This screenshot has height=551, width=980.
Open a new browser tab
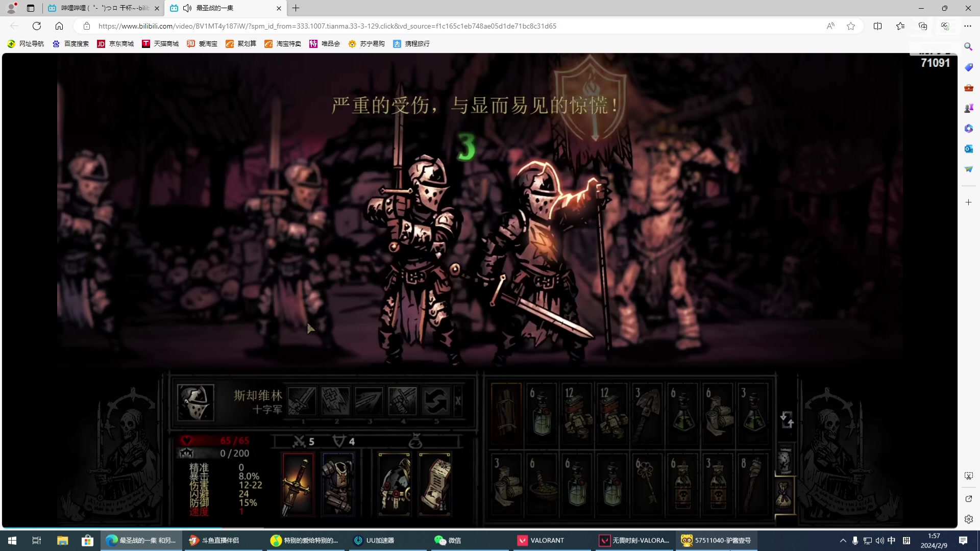[296, 8]
